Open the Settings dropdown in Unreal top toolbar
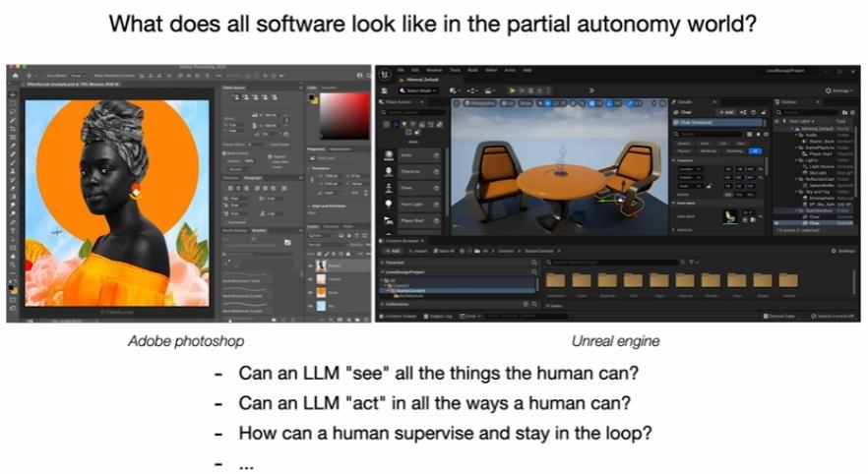The image size is (868, 474). click(840, 90)
